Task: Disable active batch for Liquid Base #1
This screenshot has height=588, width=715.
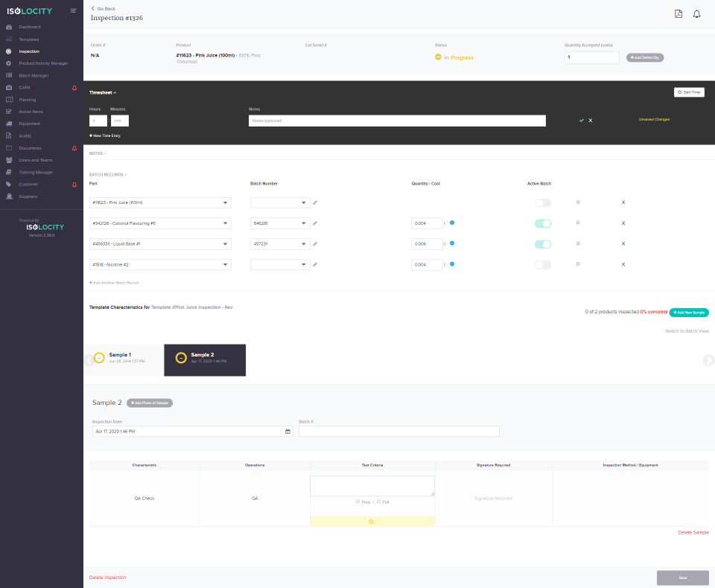Action: click(x=543, y=244)
